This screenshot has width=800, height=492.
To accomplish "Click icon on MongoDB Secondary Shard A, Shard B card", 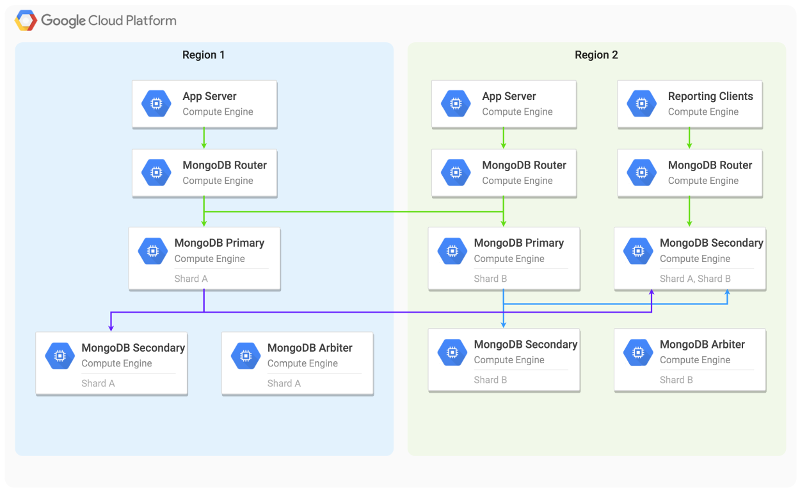I will 638,251.
